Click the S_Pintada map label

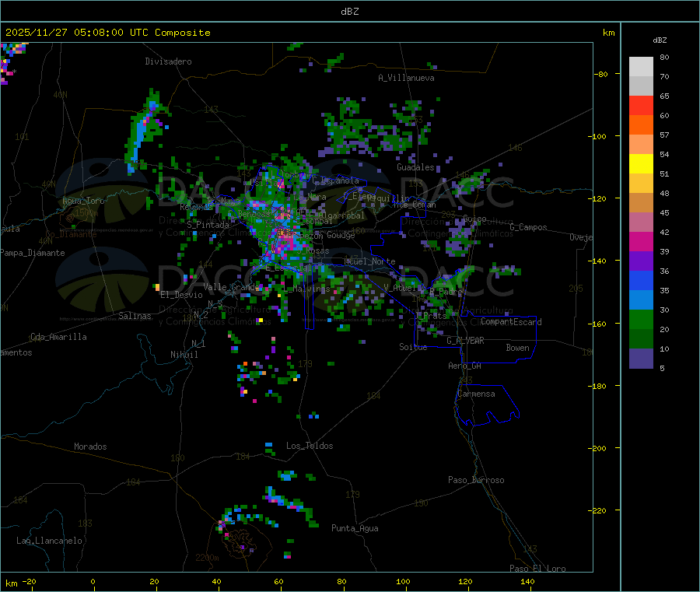[208, 225]
